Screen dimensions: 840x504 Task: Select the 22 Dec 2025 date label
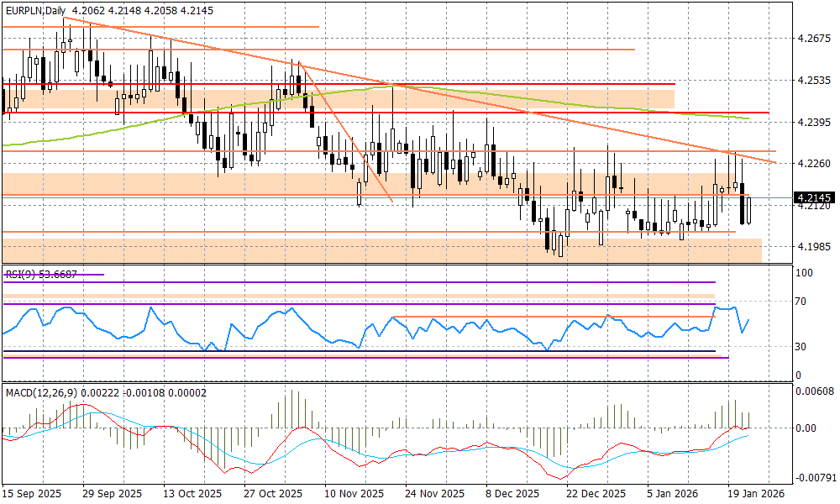[596, 494]
